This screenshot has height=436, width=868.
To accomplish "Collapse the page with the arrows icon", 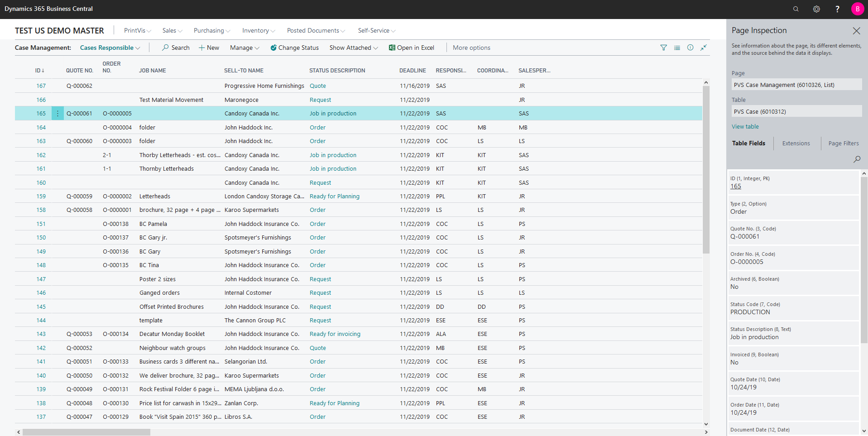I will (x=704, y=48).
